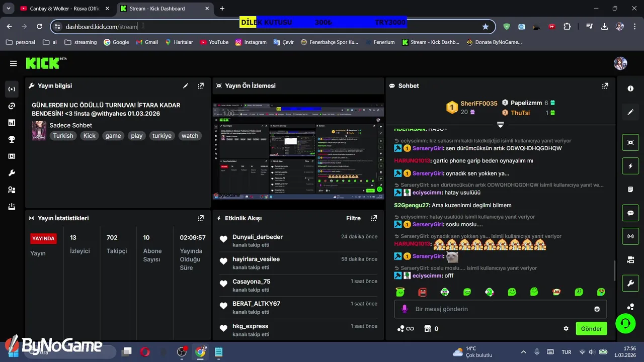Click the info icon in right sidebar
The image size is (644, 362).
point(630,88)
